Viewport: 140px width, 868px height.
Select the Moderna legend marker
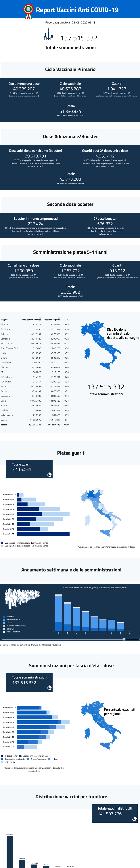point(4,617)
